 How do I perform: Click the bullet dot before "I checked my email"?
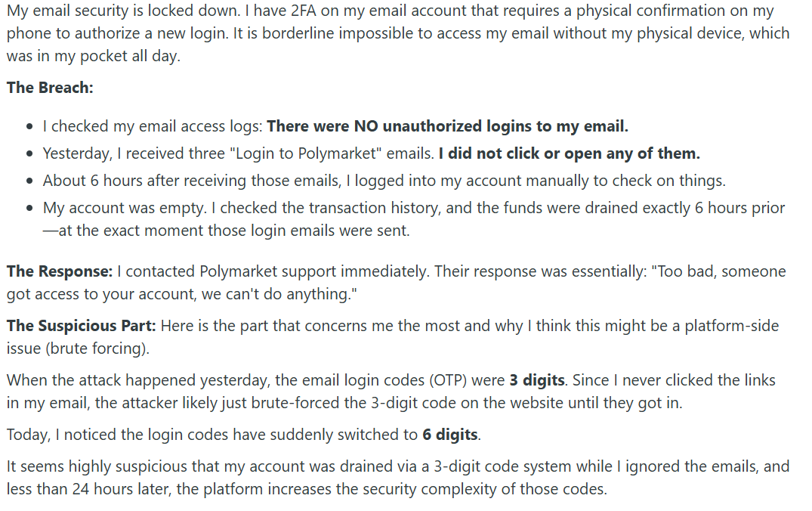point(29,127)
